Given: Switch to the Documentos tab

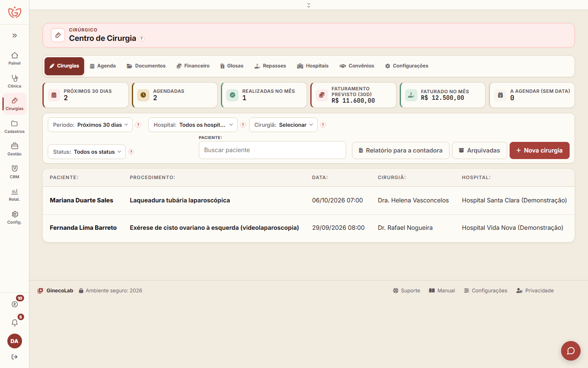Looking at the screenshot, I should [146, 66].
